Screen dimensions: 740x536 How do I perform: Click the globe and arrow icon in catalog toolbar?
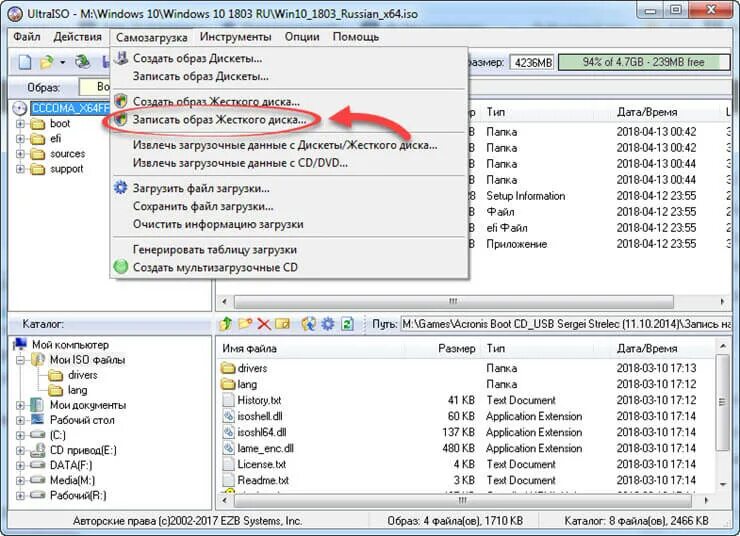coord(309,324)
